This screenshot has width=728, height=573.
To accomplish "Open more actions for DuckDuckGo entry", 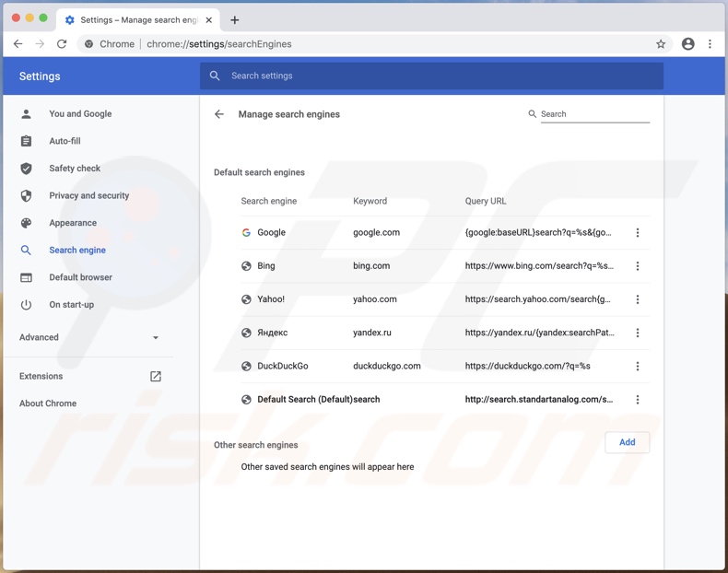I will 638,367.
